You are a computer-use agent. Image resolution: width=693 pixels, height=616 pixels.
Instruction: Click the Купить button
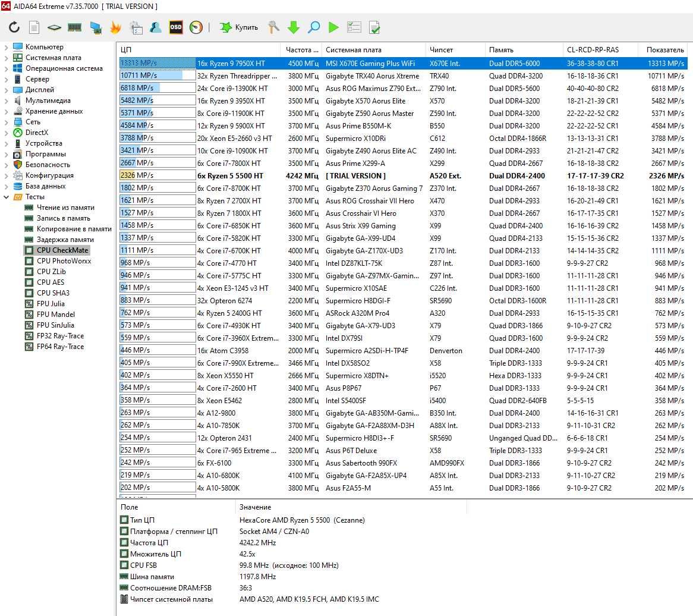[239, 27]
